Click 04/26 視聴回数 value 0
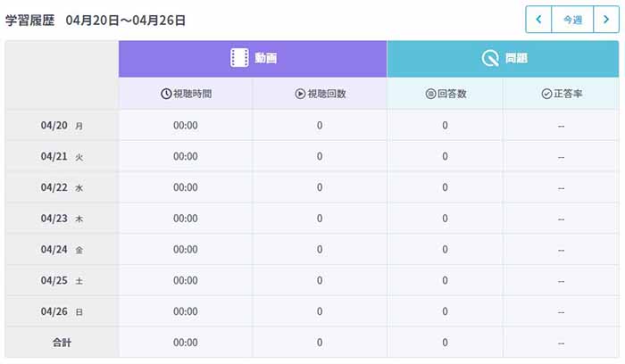Viewport: 625px width, 364px height. pos(320,312)
